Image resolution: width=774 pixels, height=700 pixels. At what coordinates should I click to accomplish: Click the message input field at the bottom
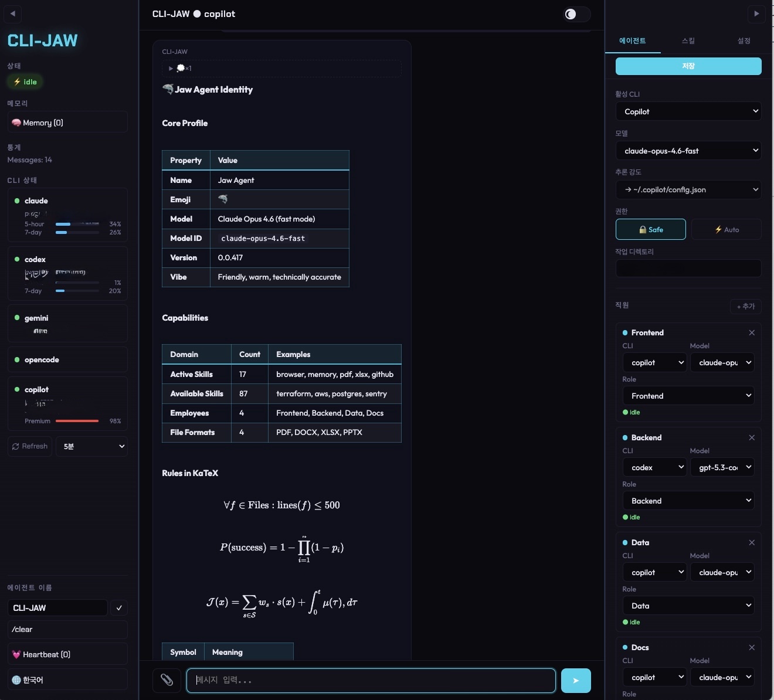pos(371,681)
